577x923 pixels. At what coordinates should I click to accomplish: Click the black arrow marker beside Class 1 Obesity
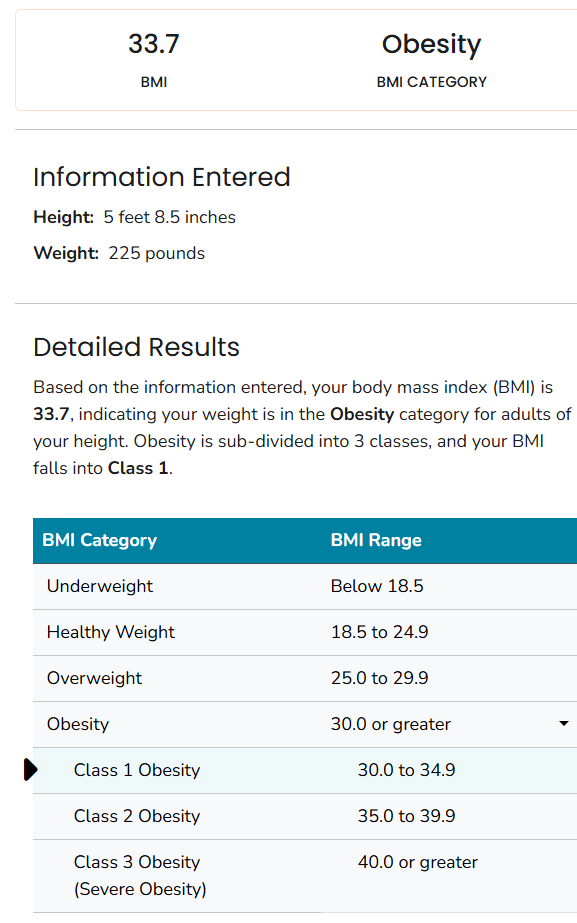(31, 769)
